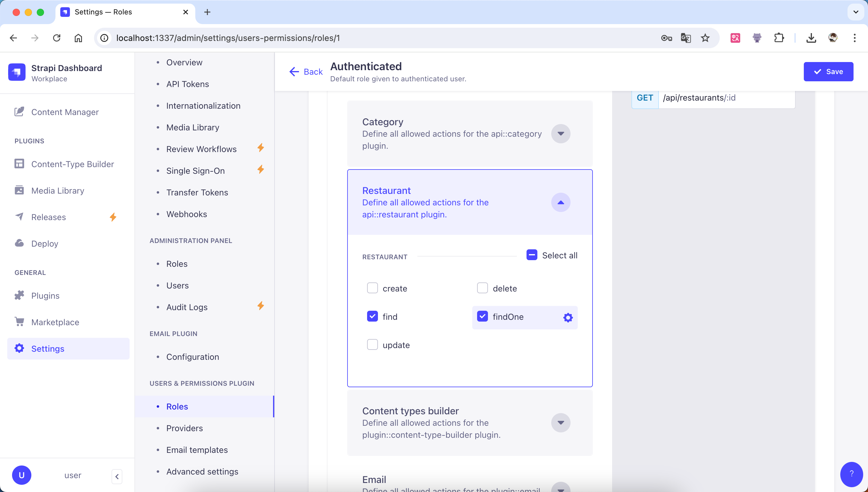The height and width of the screenshot is (492, 868).
Task: Disable the find checkbox for Restaurant
Action: click(373, 316)
